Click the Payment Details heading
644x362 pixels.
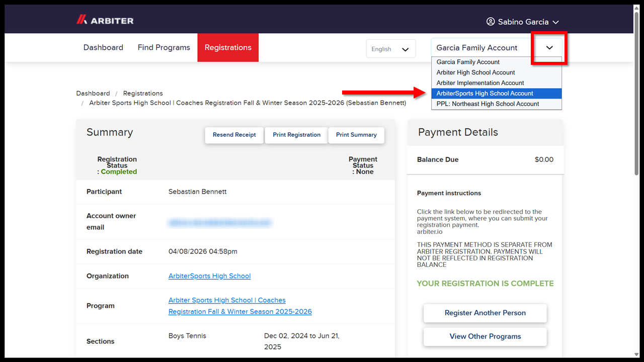click(x=458, y=132)
